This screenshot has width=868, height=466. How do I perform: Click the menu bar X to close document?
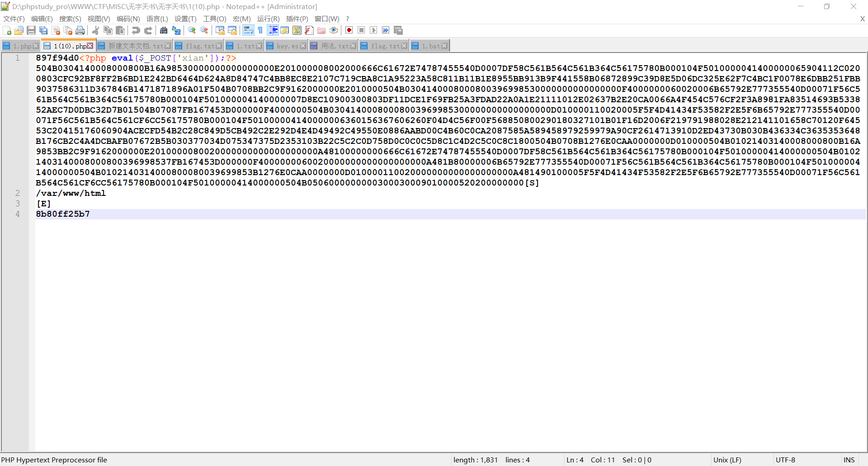[862, 19]
